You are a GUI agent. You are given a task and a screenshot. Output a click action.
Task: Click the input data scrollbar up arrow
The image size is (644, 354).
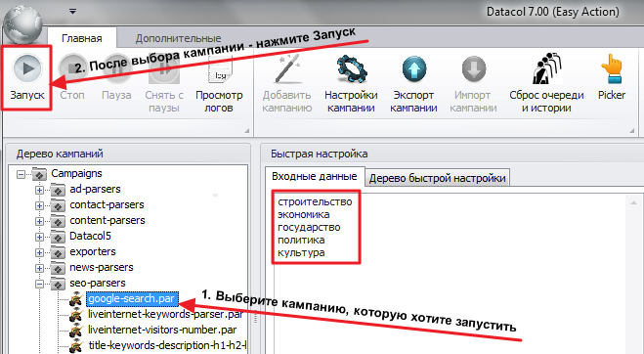point(634,201)
